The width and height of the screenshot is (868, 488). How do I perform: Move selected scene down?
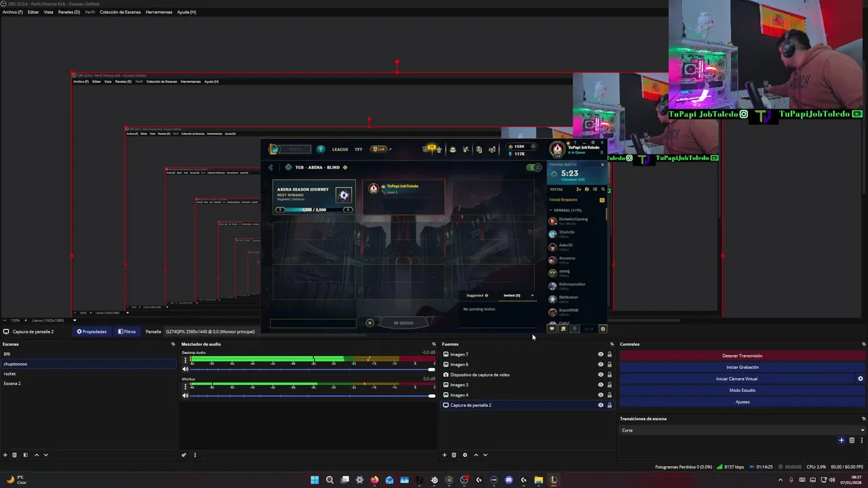[45, 455]
